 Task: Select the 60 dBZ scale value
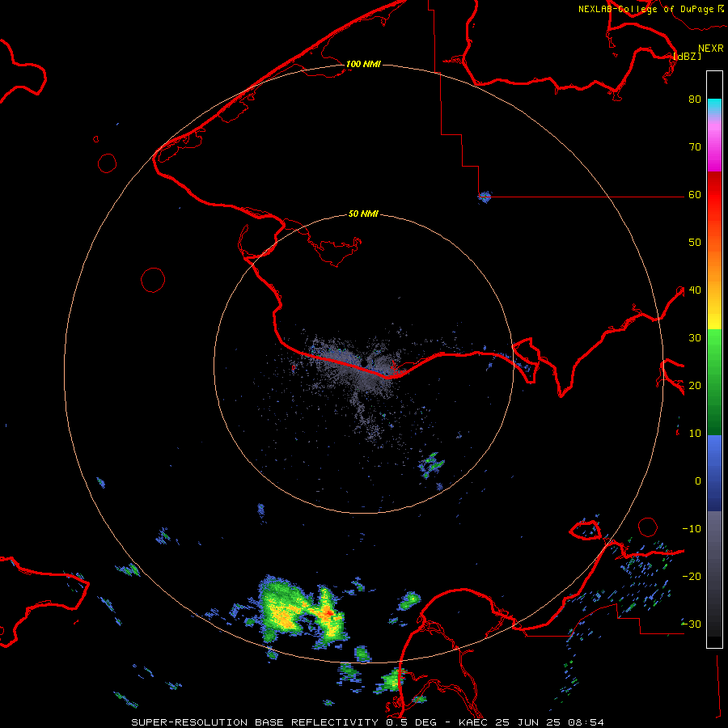tap(695, 194)
